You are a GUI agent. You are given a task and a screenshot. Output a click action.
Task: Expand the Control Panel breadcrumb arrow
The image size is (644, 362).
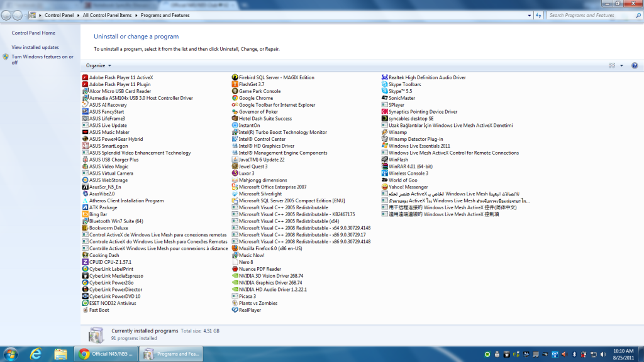click(77, 16)
